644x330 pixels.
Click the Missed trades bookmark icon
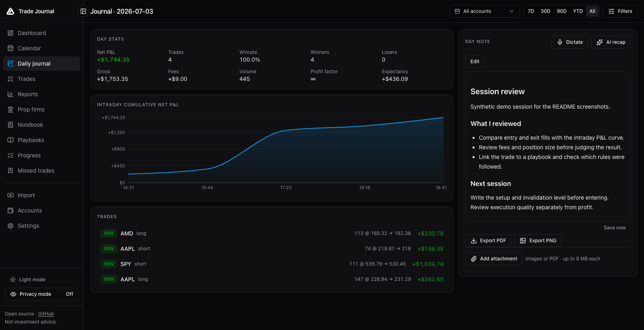point(10,171)
